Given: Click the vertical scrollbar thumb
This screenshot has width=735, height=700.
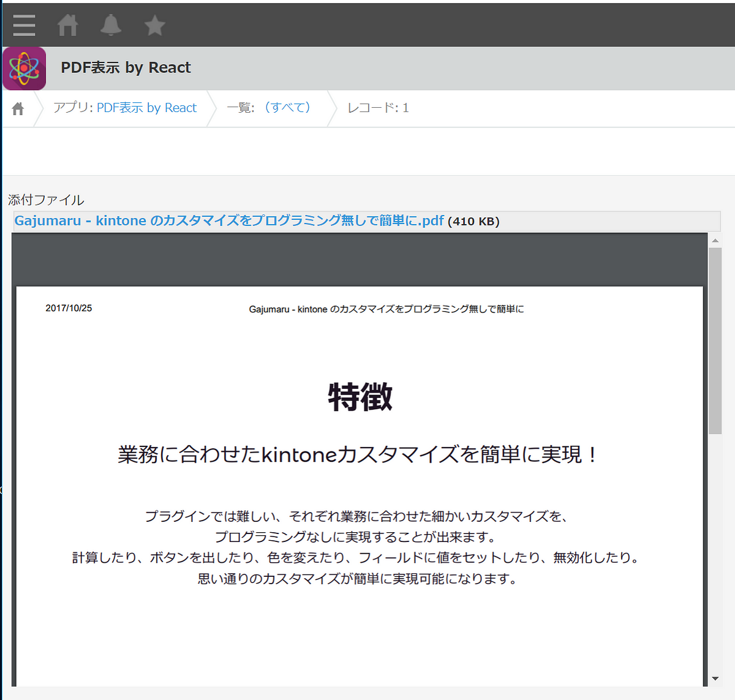Looking at the screenshot, I should coord(715,341).
